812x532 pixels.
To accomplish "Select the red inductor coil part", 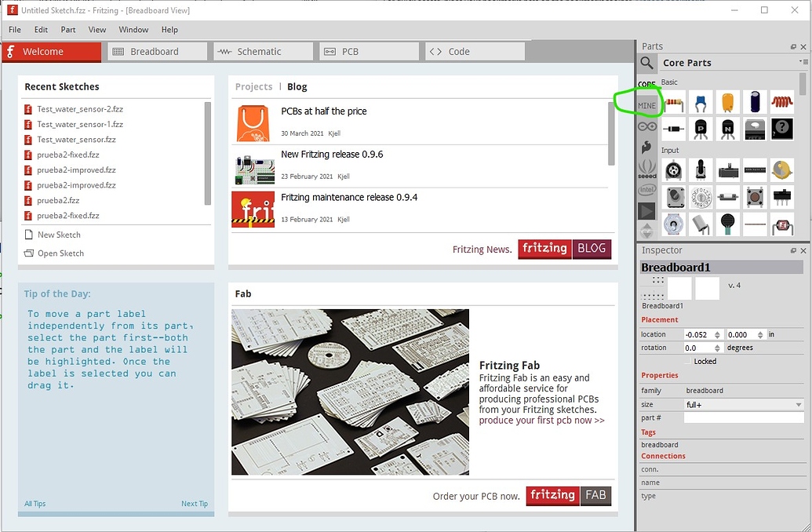I will pos(782,102).
